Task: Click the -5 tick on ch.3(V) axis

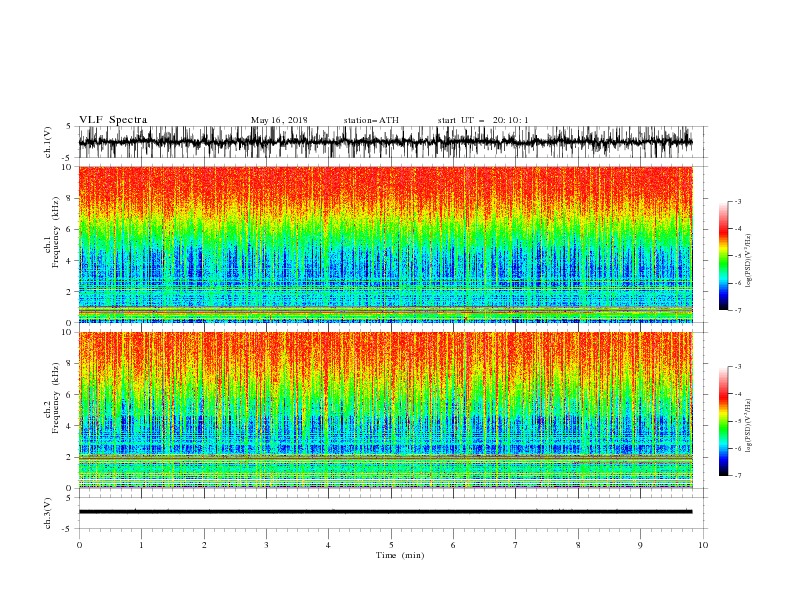Action: (x=68, y=529)
